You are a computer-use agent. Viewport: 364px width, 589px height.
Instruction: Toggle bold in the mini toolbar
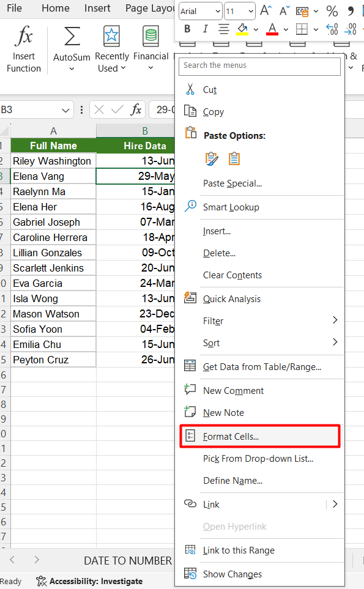tap(187, 29)
